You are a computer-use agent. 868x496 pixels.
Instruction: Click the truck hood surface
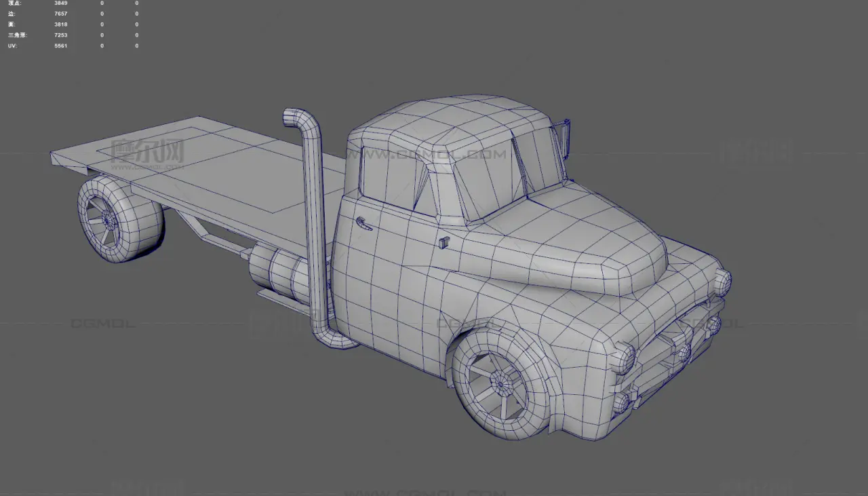point(576,237)
